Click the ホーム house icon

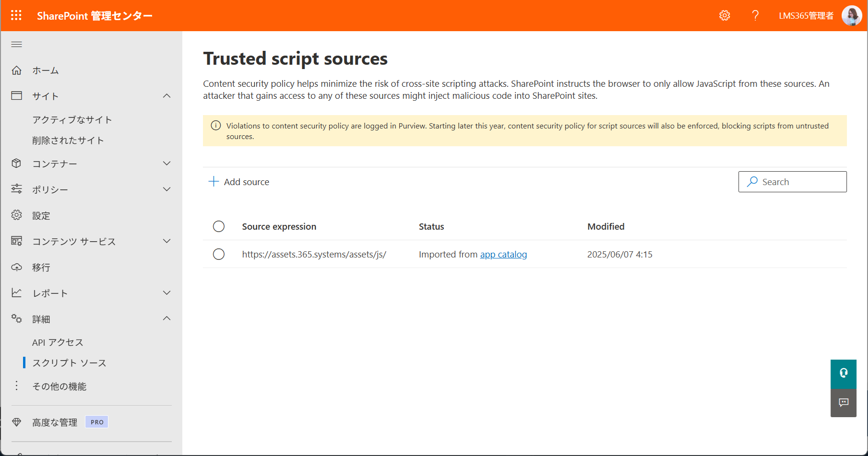click(17, 70)
